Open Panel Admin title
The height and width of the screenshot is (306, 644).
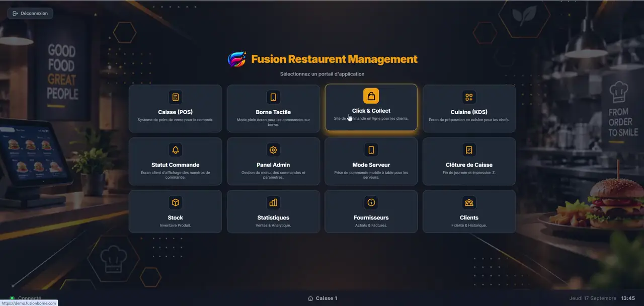(x=273, y=165)
